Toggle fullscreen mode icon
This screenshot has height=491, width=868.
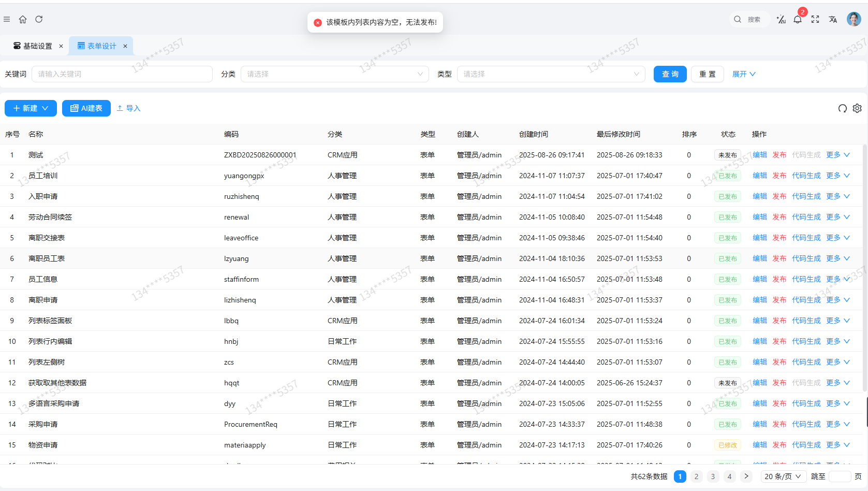[815, 19]
